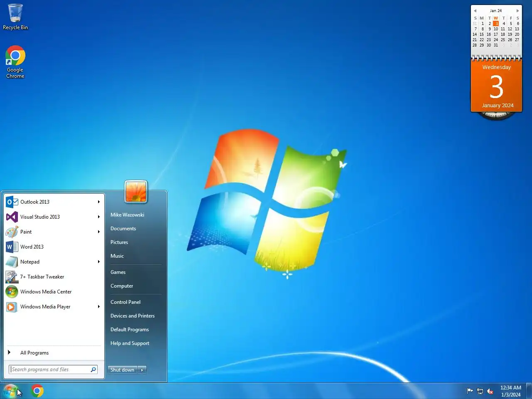Open Devices and Printers
Viewport: 532px width, 399px height.
[133, 316]
